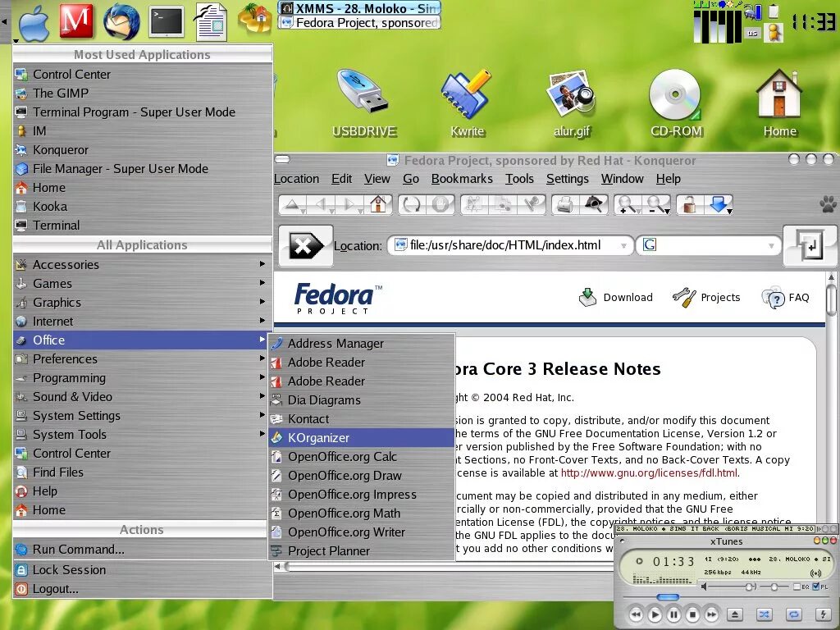This screenshot has height=630, width=840.
Task: Click the blue download arrow toolbar icon
Action: click(719, 204)
